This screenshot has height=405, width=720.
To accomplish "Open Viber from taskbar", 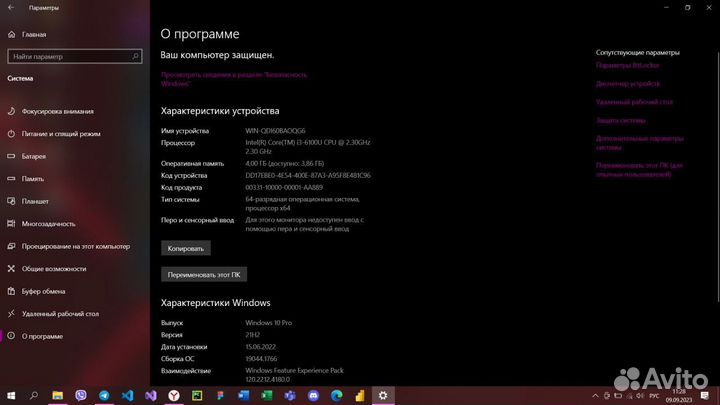I will (x=81, y=395).
